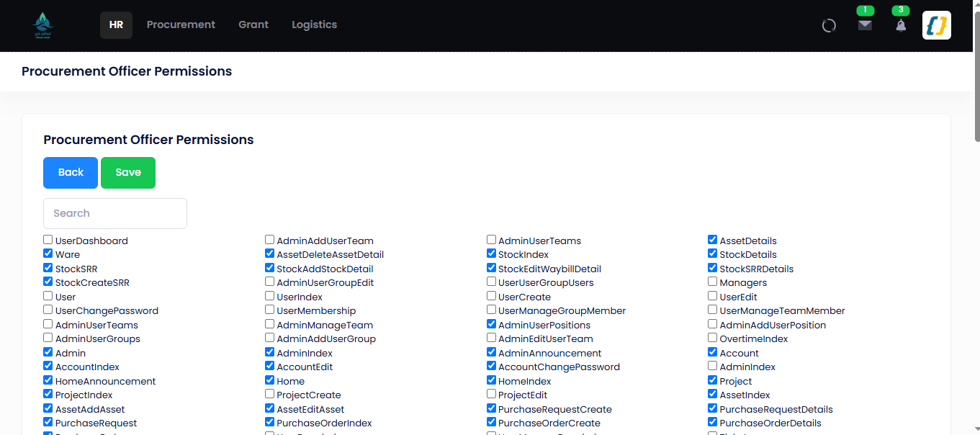Image resolution: width=980 pixels, height=435 pixels.
Task: Uncheck PurchaseRequestDetails checkbox
Action: 713,408
